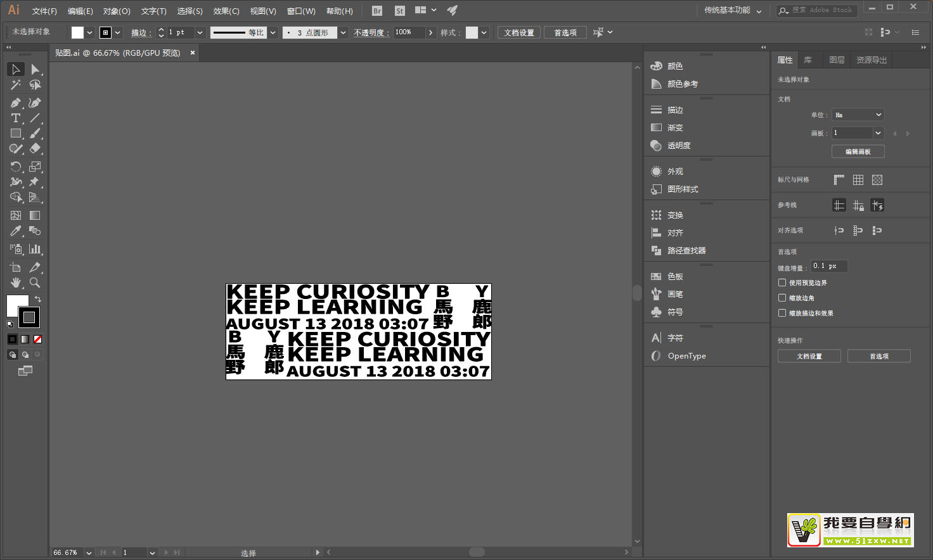Toggle show rulers icon
The height and width of the screenshot is (560, 933).
(x=839, y=180)
